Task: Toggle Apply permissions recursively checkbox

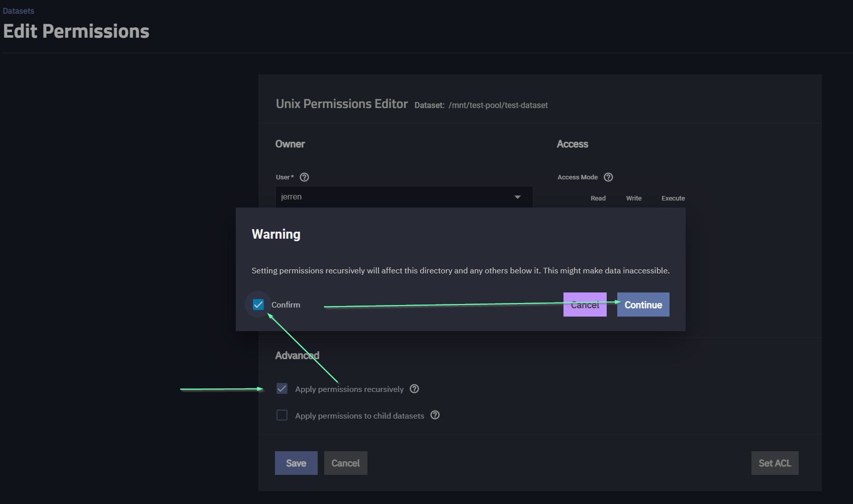Action: [x=282, y=388]
